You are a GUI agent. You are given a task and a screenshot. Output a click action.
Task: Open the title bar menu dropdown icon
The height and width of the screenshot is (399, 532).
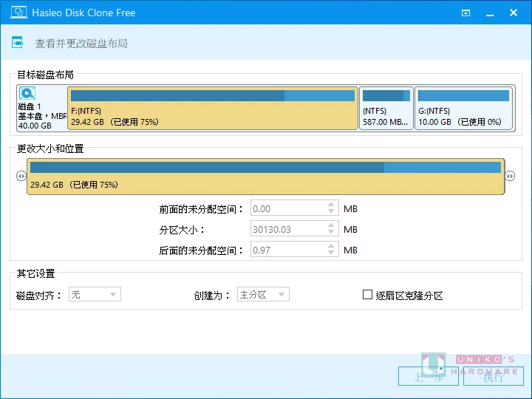click(465, 13)
